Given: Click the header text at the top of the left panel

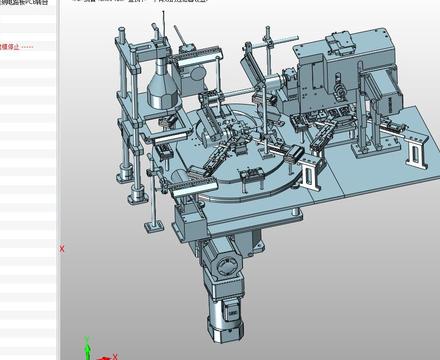Looking at the screenshot, I should coord(24,2).
